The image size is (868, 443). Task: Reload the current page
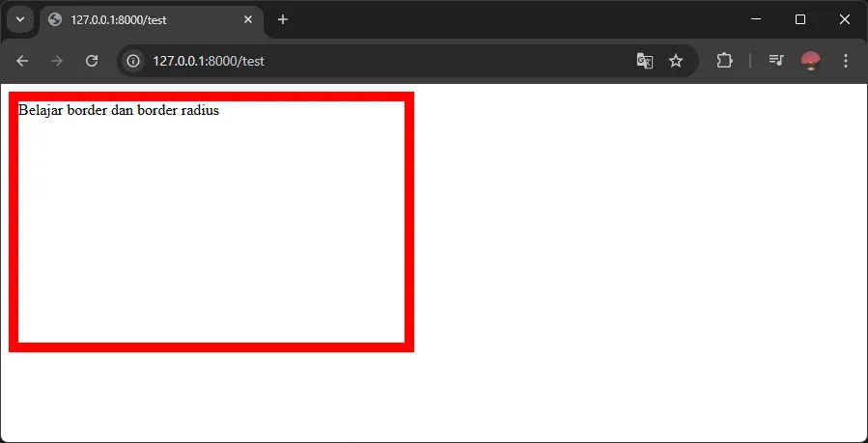92,61
